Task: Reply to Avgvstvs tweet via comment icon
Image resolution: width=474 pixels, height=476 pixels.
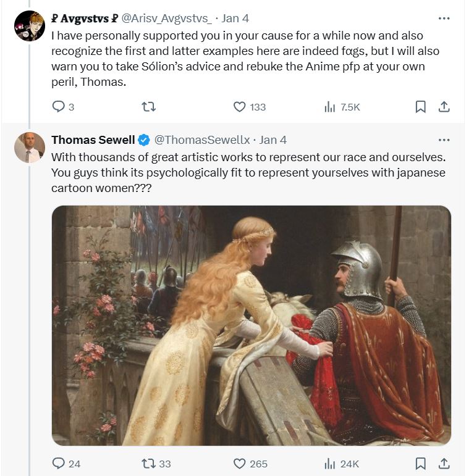Action: [58, 107]
